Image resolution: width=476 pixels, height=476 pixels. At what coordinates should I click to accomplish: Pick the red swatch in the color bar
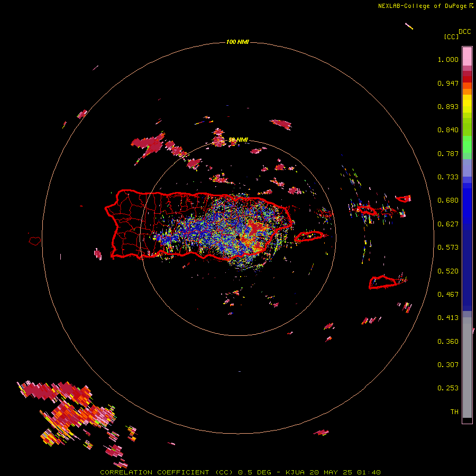[x=467, y=79]
